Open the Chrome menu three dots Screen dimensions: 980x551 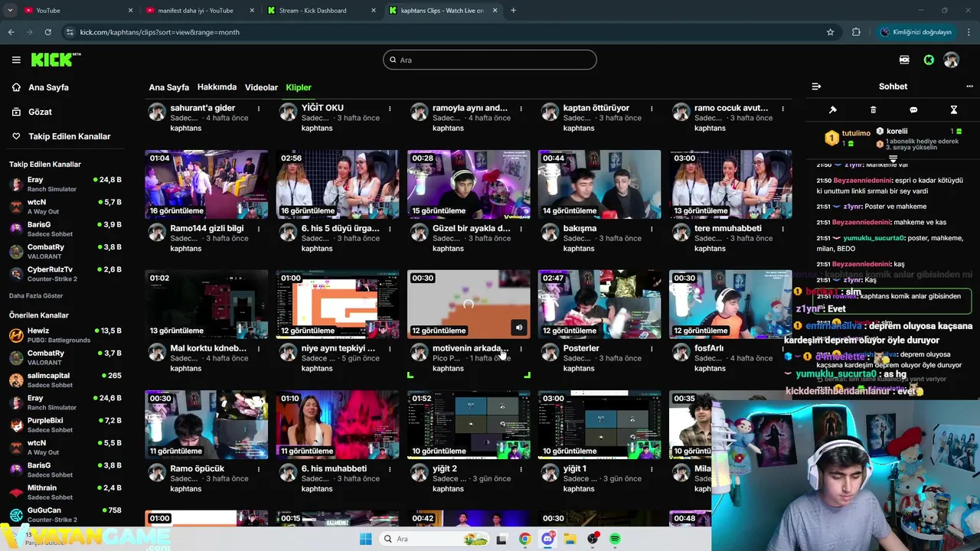(969, 32)
